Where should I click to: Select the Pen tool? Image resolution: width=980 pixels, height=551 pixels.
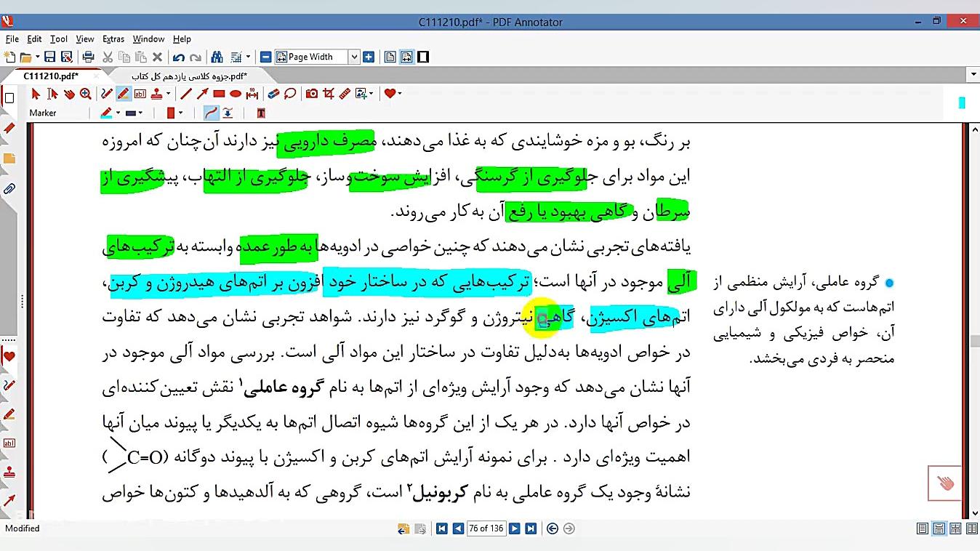(x=107, y=94)
